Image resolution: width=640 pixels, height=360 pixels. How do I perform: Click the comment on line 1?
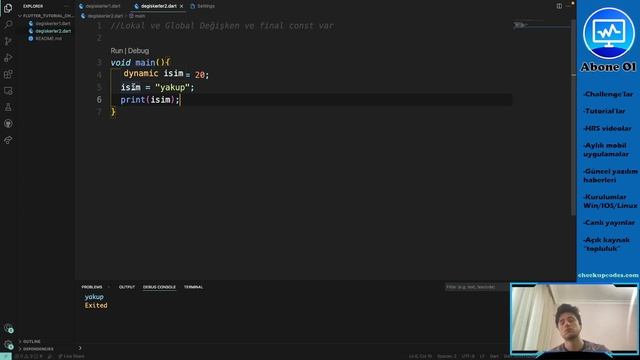point(222,26)
